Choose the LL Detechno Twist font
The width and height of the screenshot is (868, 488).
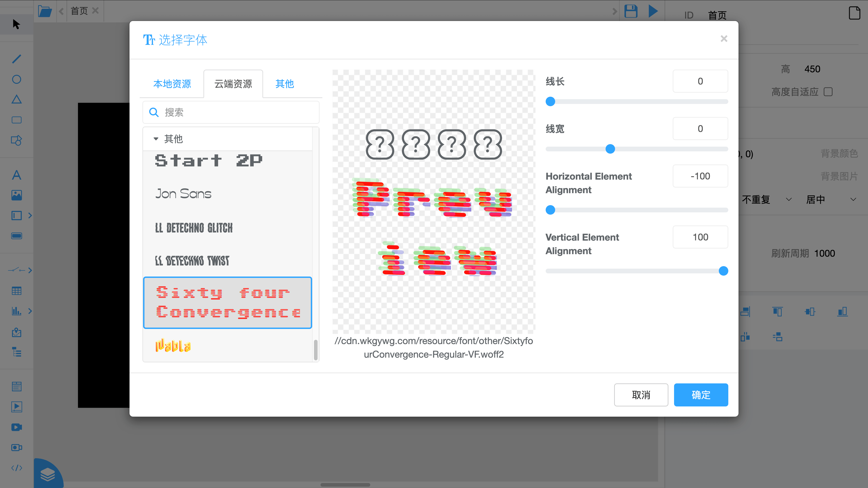[x=227, y=260]
